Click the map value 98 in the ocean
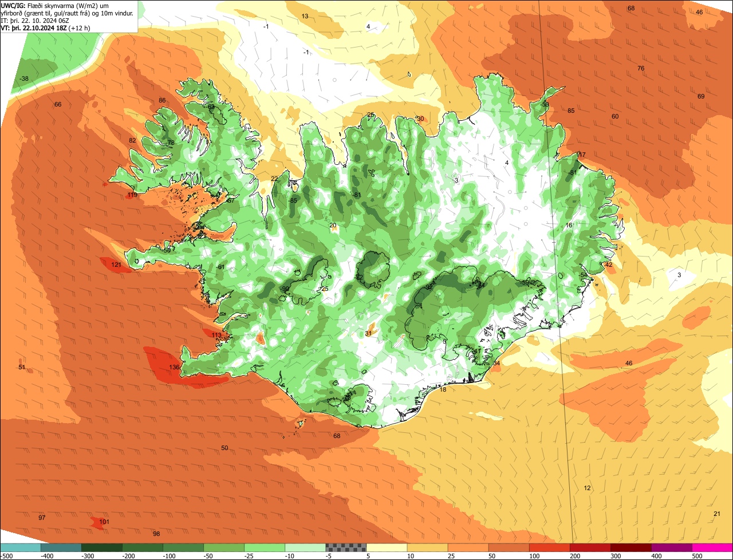This screenshot has width=733, height=560. click(x=156, y=534)
